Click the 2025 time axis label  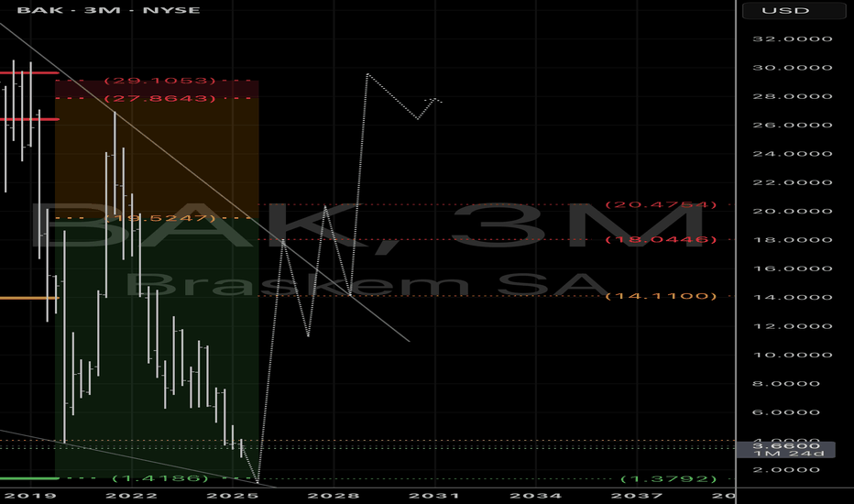(x=233, y=496)
